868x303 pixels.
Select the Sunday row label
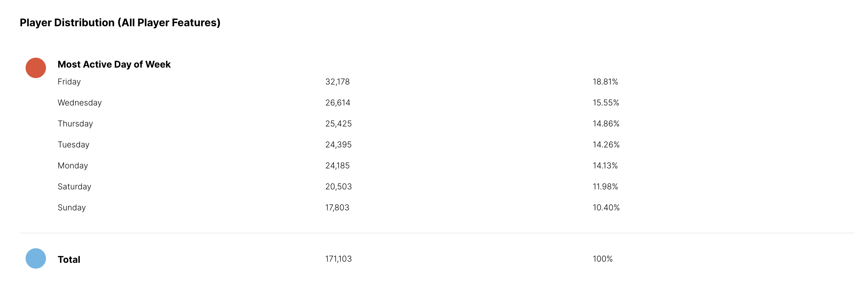tap(72, 207)
